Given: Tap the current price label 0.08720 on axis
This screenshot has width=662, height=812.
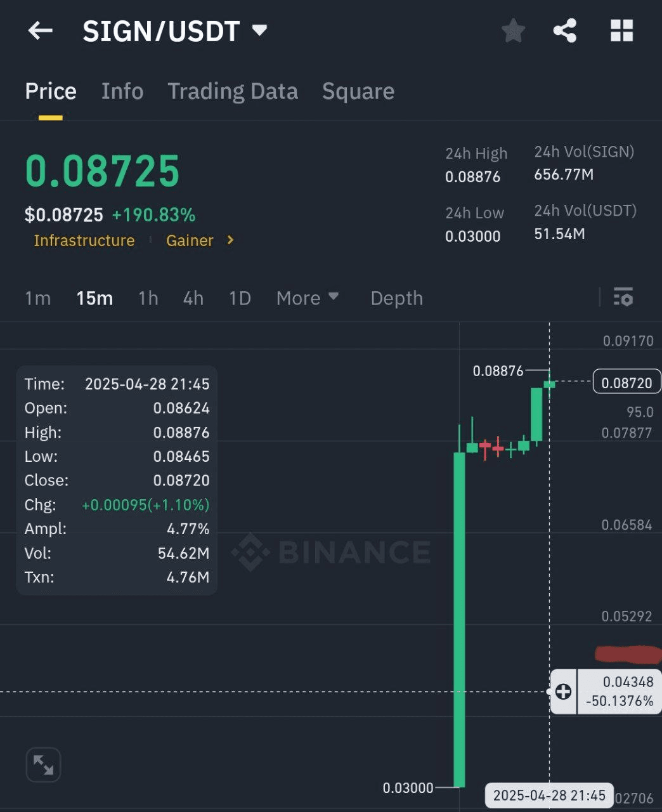Looking at the screenshot, I should 627,383.
